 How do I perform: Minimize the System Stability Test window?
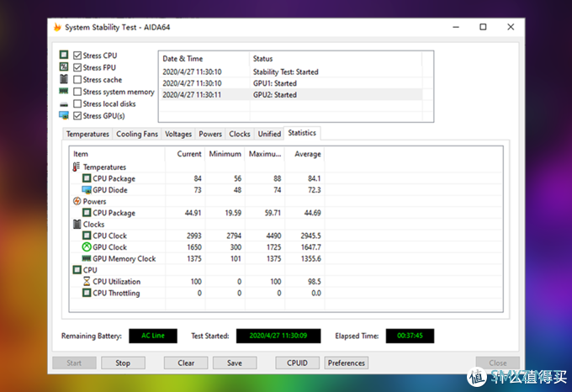[456, 27]
